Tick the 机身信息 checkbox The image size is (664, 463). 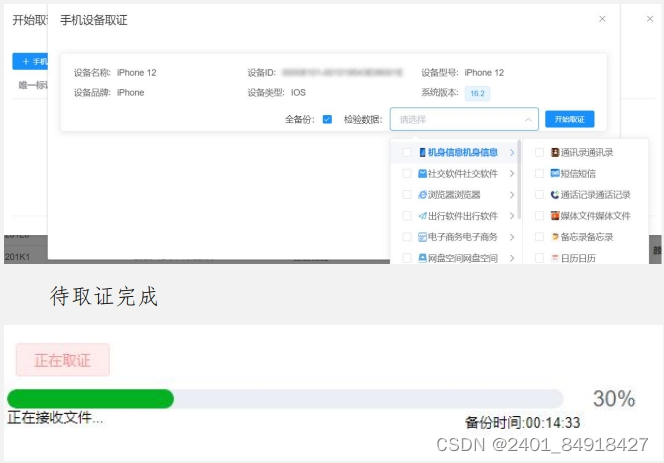pyautogui.click(x=407, y=152)
